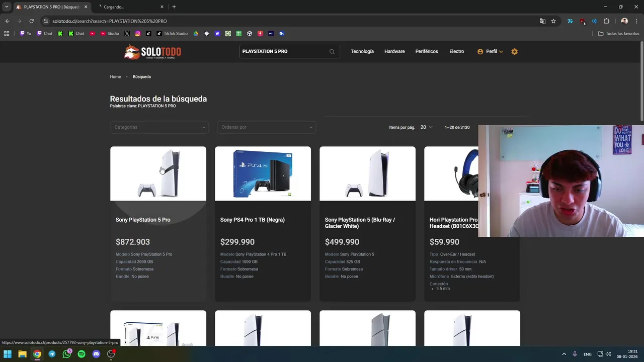The width and height of the screenshot is (644, 362).
Task: Go to Home breadcrumb link
Action: [115, 77]
